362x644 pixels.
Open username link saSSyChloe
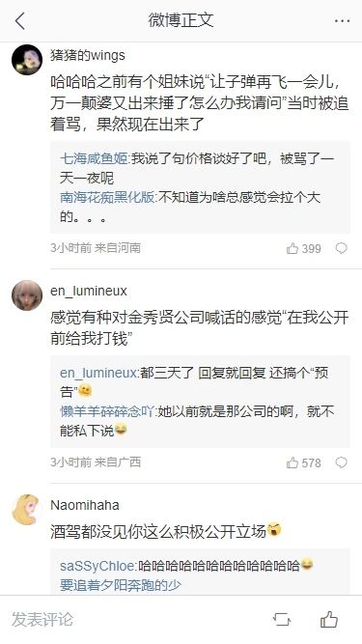tap(97, 566)
